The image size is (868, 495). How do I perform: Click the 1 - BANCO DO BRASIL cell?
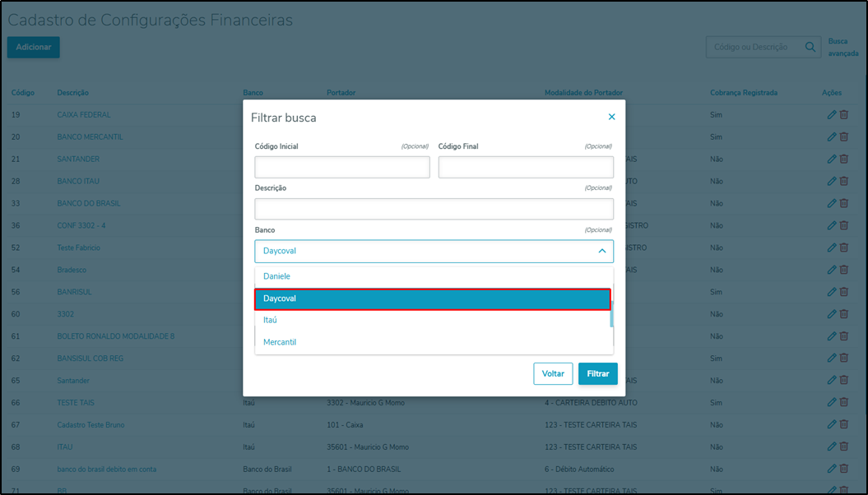click(x=364, y=469)
